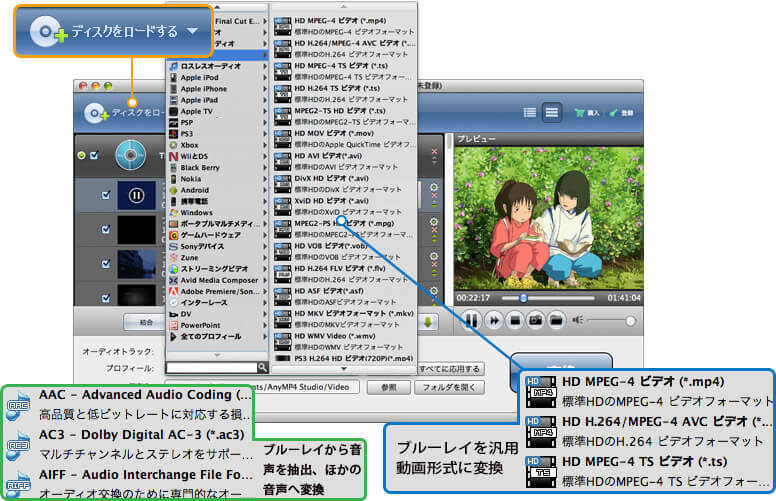The width and height of the screenshot is (776, 501).
Task: Click the すべてに応用する button
Action: click(449, 369)
